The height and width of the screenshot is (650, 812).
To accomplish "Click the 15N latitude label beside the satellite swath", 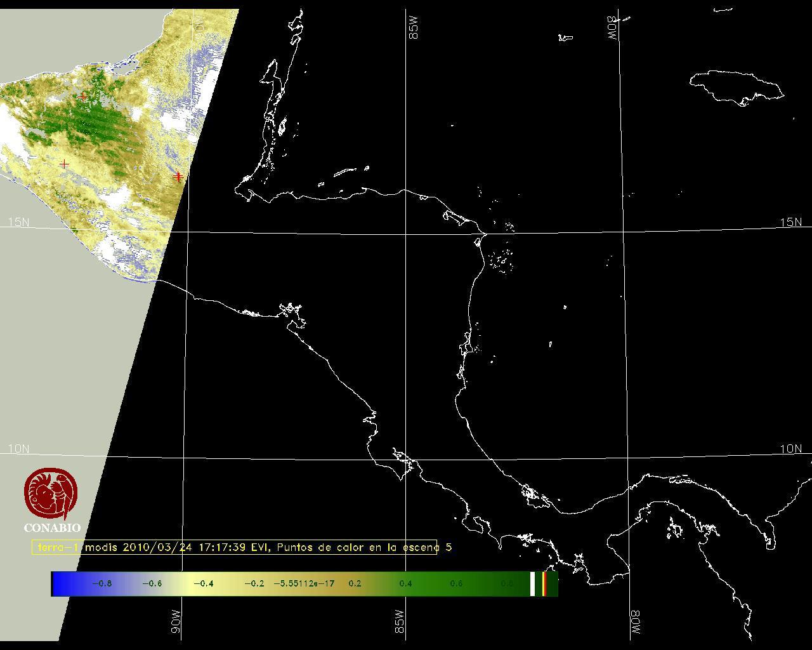I will (19, 222).
